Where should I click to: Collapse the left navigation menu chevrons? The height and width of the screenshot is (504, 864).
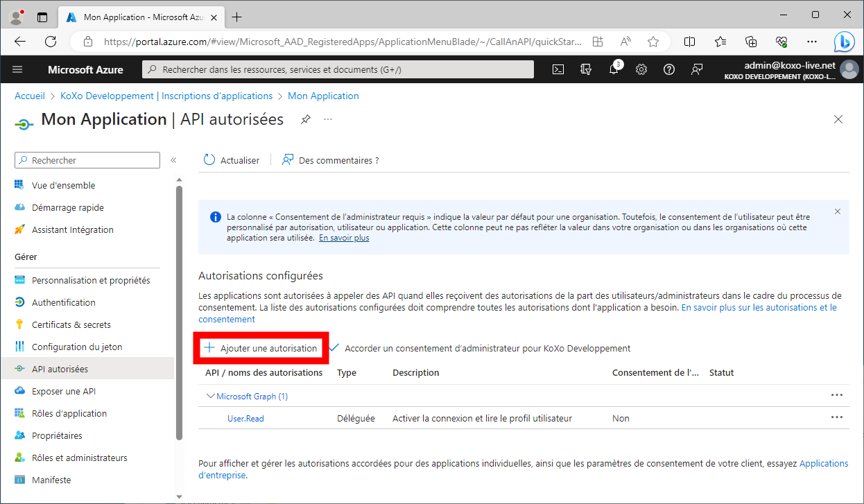(173, 160)
